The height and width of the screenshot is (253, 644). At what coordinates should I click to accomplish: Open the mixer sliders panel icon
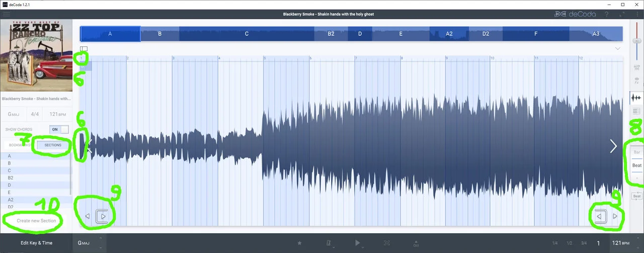point(637,67)
